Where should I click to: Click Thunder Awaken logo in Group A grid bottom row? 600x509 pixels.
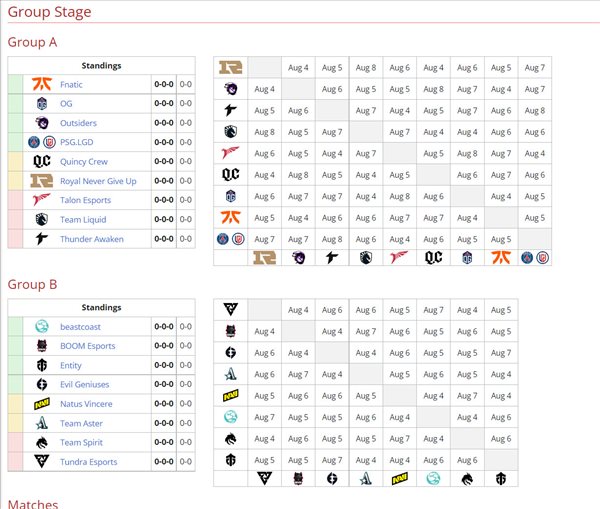(332, 258)
